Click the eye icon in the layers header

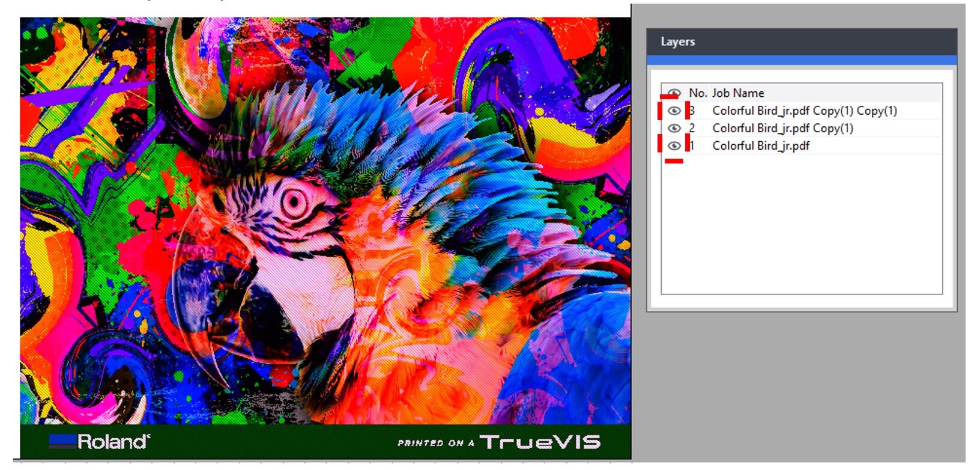point(674,93)
